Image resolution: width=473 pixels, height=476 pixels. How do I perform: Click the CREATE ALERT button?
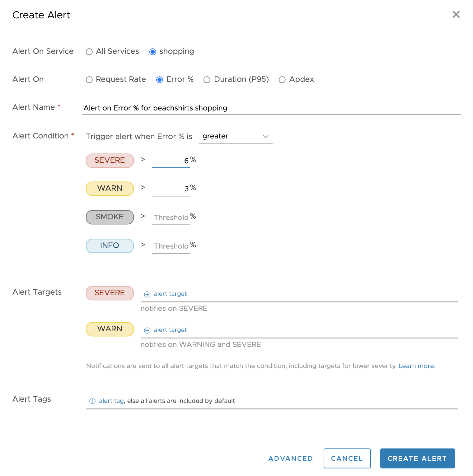point(417,458)
